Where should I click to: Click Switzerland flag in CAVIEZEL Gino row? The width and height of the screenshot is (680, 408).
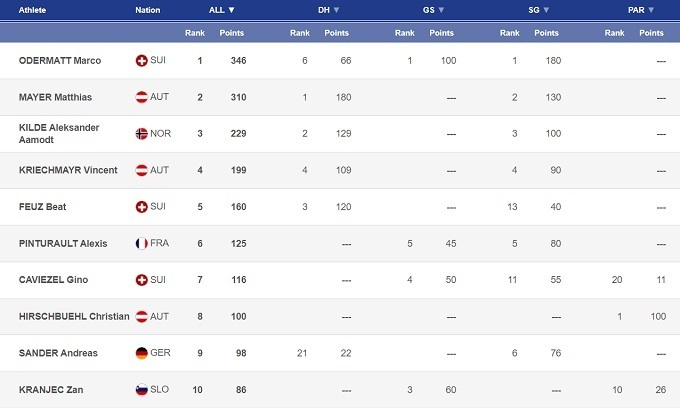coord(142,280)
